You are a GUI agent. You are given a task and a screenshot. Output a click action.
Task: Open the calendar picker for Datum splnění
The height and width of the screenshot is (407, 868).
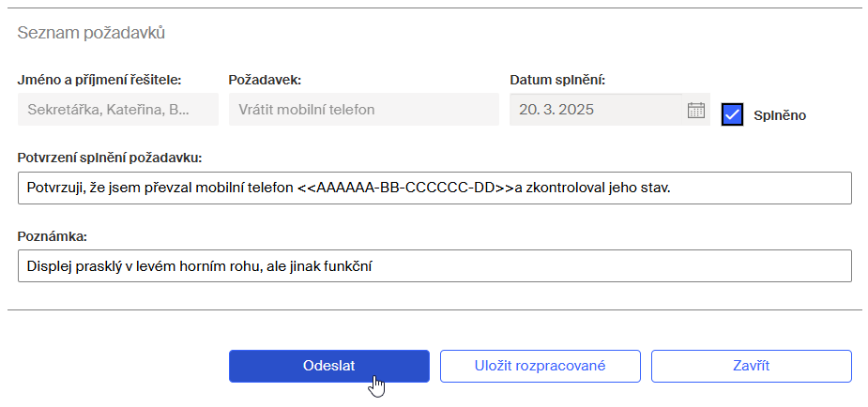696,110
